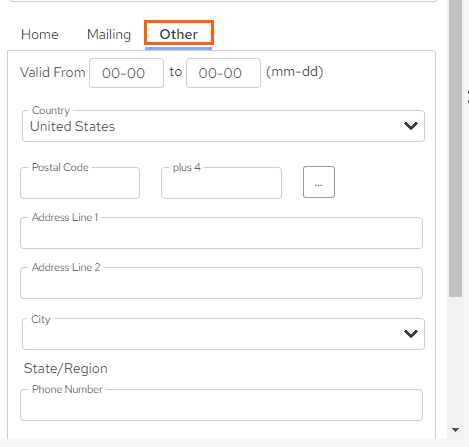Open the Country dropdown showing United States

click(x=223, y=126)
